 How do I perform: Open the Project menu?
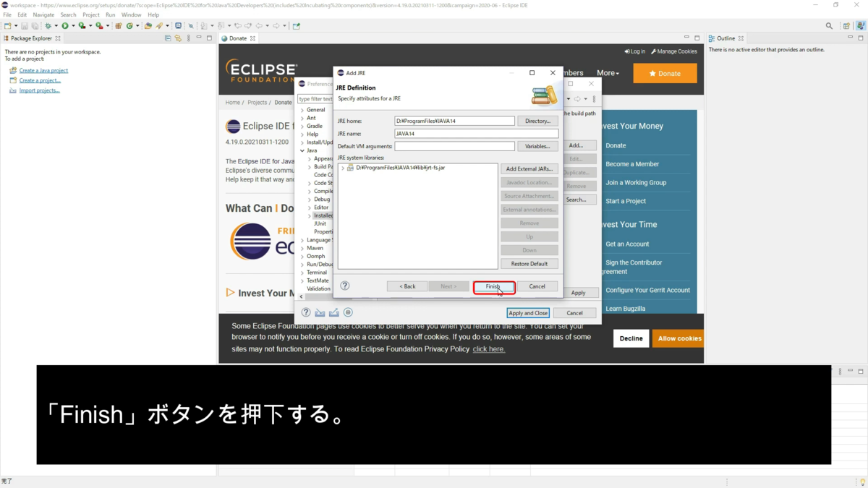pyautogui.click(x=91, y=14)
